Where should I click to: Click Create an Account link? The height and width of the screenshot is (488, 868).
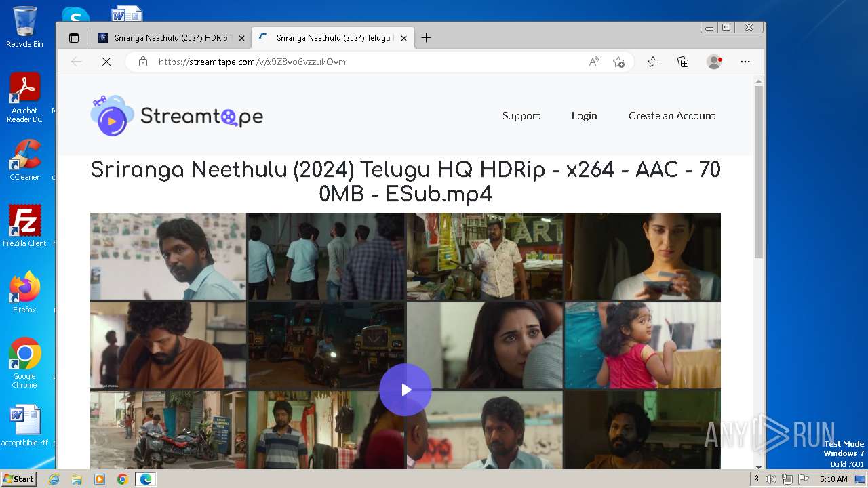coord(671,116)
